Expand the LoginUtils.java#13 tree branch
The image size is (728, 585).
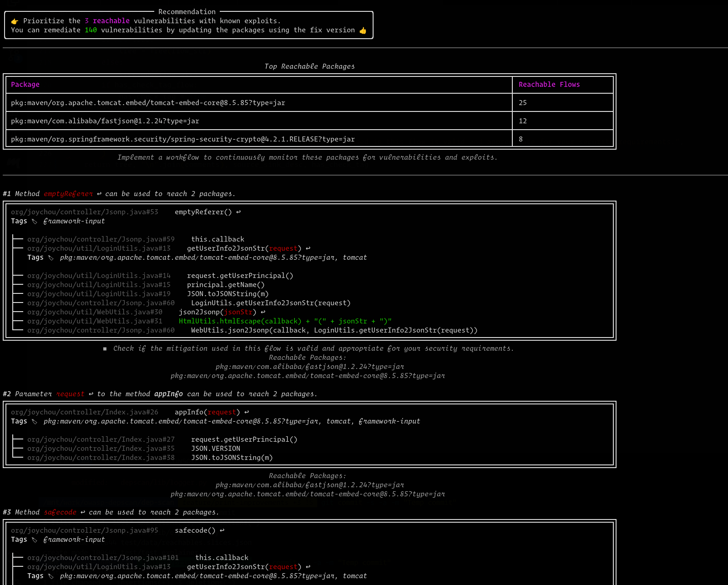pos(17,248)
